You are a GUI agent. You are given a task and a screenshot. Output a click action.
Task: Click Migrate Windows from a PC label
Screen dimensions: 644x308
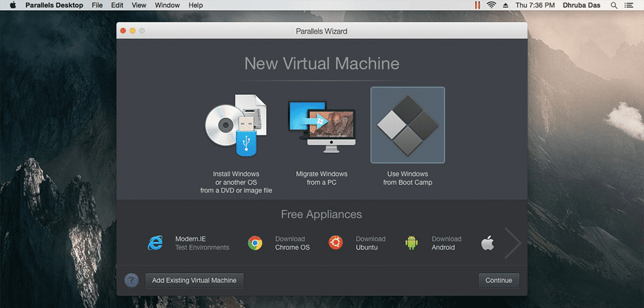[321, 178]
